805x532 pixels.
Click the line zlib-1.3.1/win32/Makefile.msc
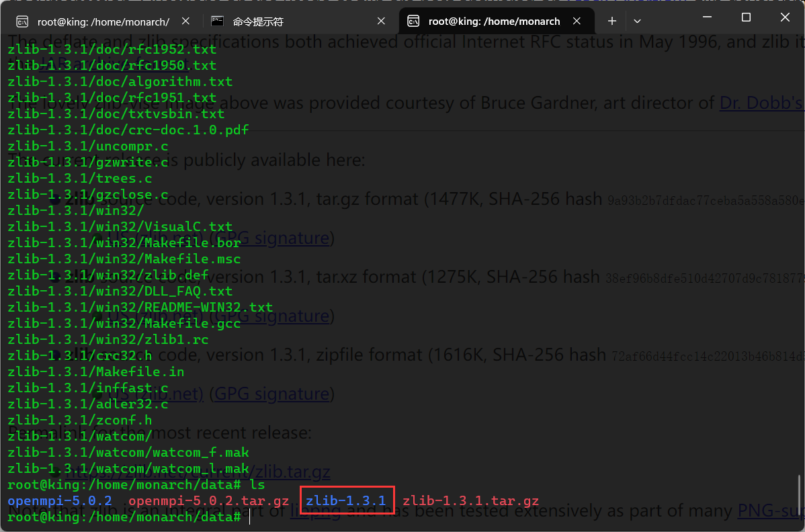click(124, 259)
